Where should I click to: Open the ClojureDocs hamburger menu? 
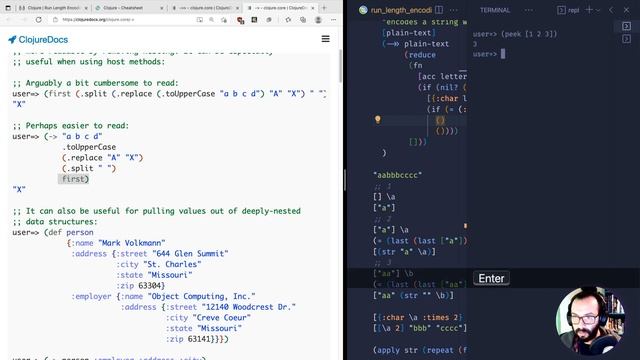coord(325,39)
